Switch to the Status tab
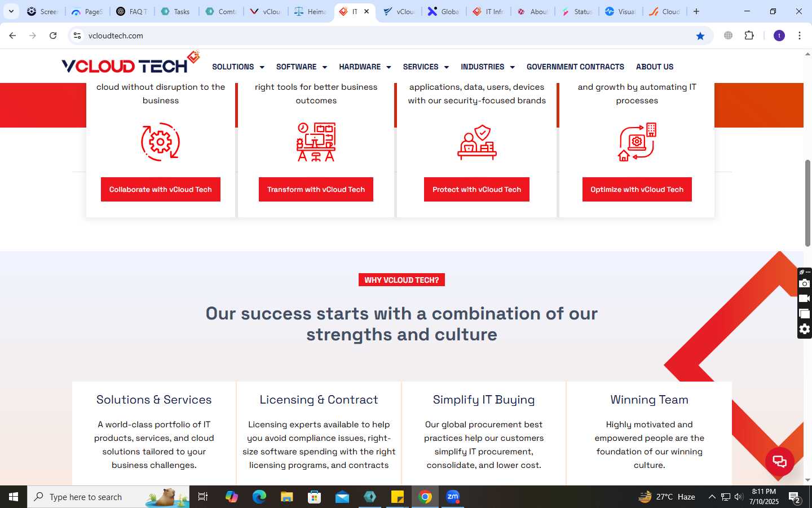The width and height of the screenshot is (812, 508). click(577, 11)
